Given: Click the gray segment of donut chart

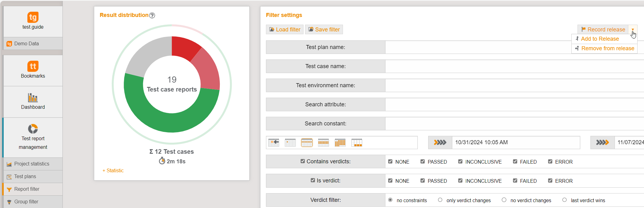Looking at the screenshot, I should [150, 58].
